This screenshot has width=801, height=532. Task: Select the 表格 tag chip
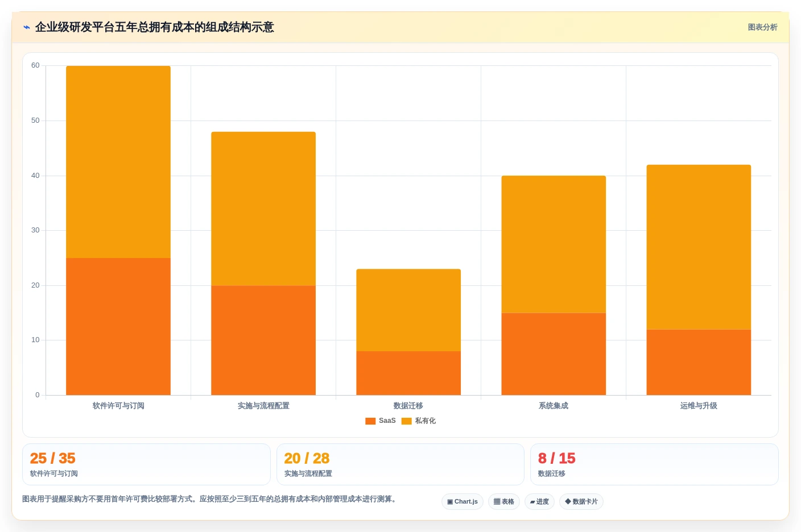tap(504, 501)
